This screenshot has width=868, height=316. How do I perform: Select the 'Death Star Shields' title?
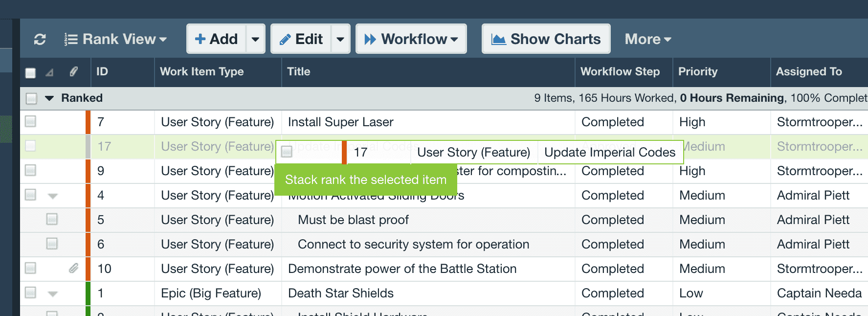pyautogui.click(x=341, y=293)
